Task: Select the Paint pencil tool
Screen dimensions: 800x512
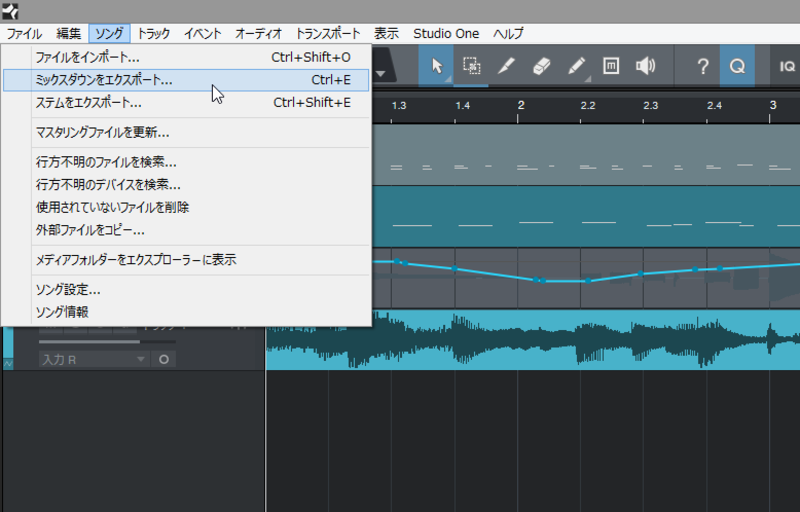Action: [x=576, y=66]
